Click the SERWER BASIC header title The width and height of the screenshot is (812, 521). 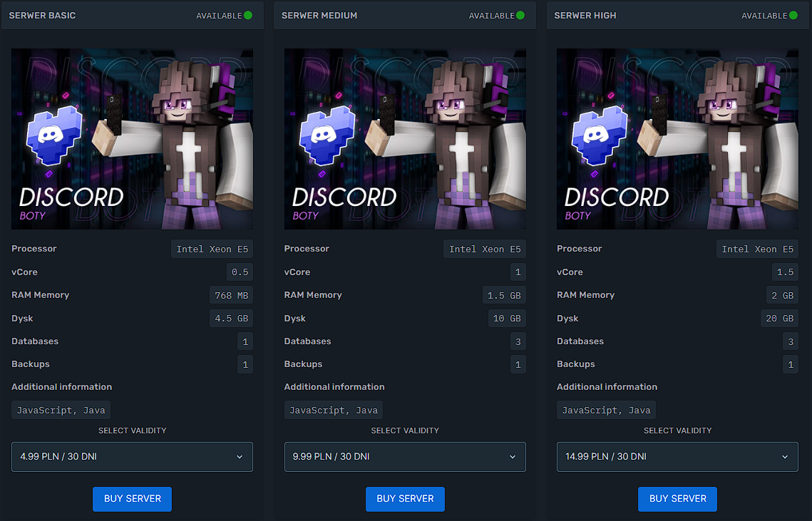tap(42, 16)
